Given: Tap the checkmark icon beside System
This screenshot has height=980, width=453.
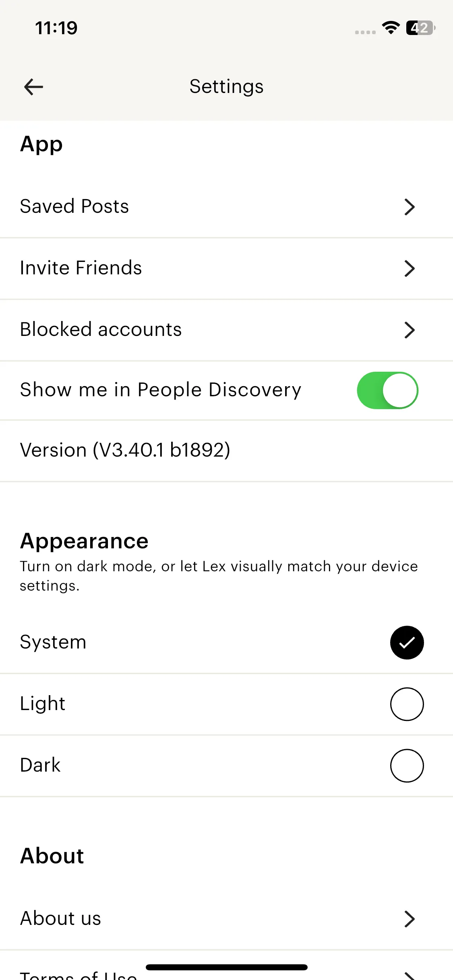Looking at the screenshot, I should [x=407, y=642].
